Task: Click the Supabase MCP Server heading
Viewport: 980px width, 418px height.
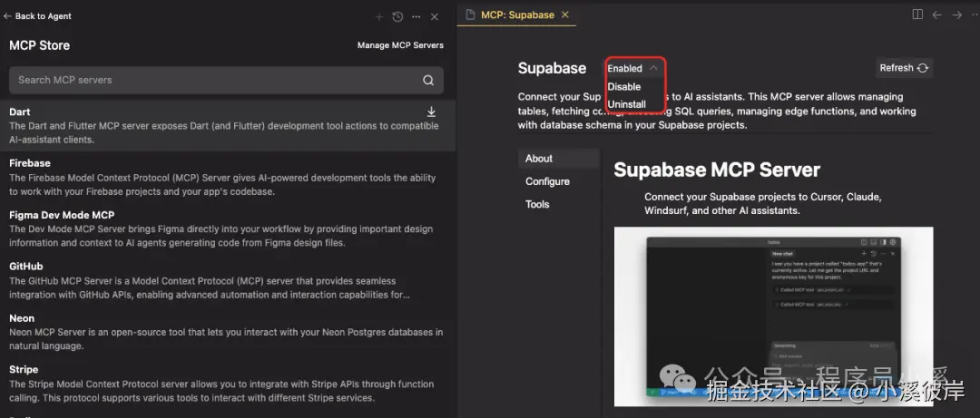Action: [x=717, y=170]
